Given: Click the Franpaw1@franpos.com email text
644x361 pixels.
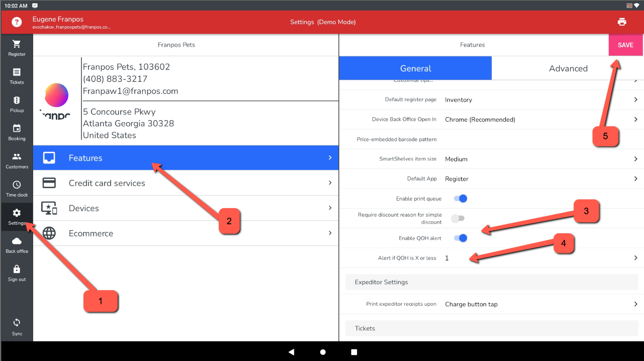Looking at the screenshot, I should [x=131, y=91].
